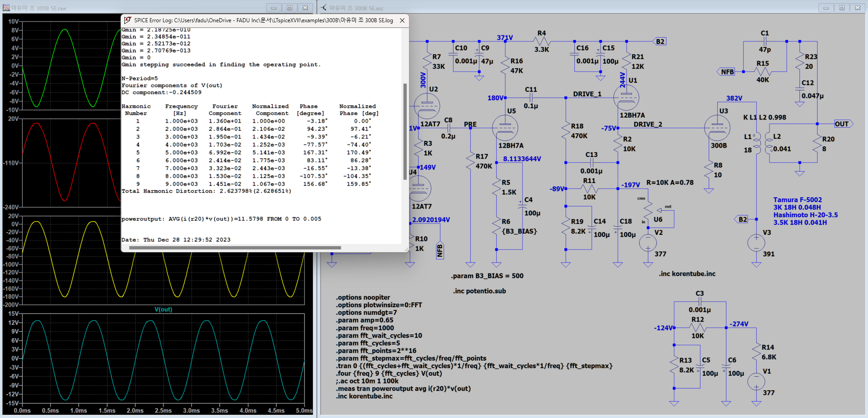This screenshot has width=868, height=418.
Task: Select triode symbol U5 in the schematic
Action: point(505,128)
